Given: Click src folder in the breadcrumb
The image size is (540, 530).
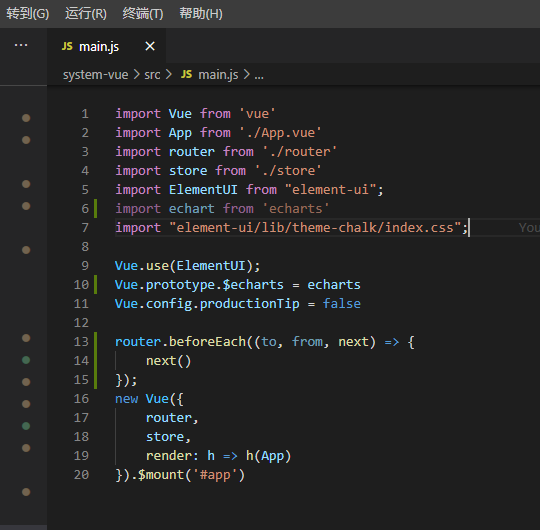Looking at the screenshot, I should (x=152, y=75).
